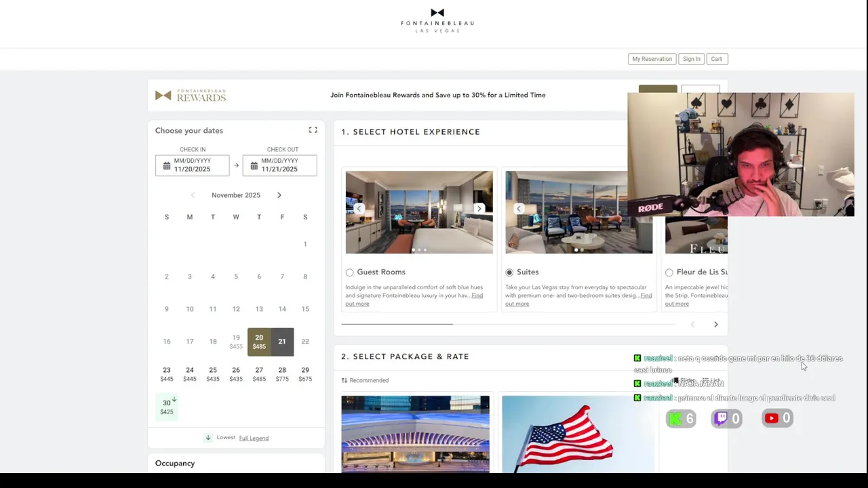
Task: Click the Fleur de Lis Suites photo
Action: tap(696, 235)
